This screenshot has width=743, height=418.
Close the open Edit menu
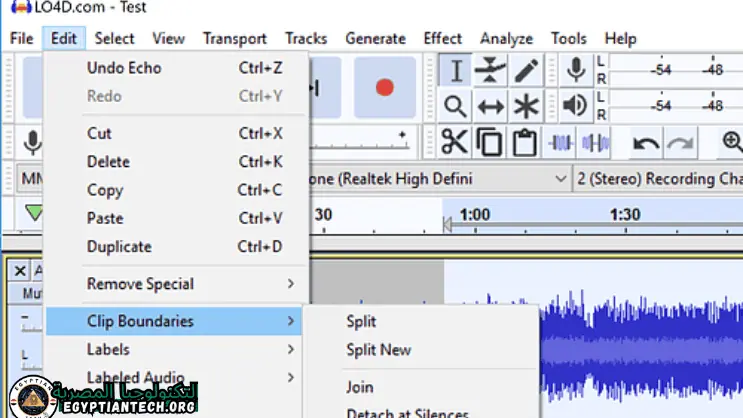tap(63, 38)
